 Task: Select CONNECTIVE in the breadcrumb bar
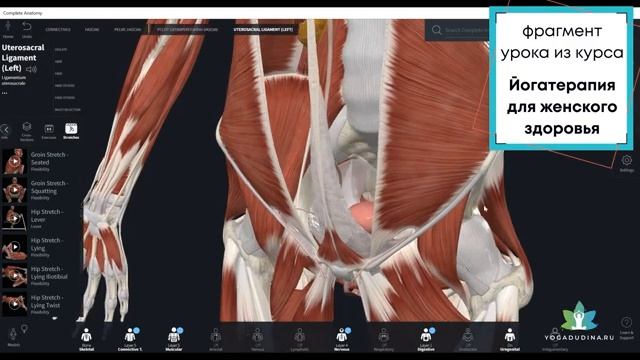(58, 30)
